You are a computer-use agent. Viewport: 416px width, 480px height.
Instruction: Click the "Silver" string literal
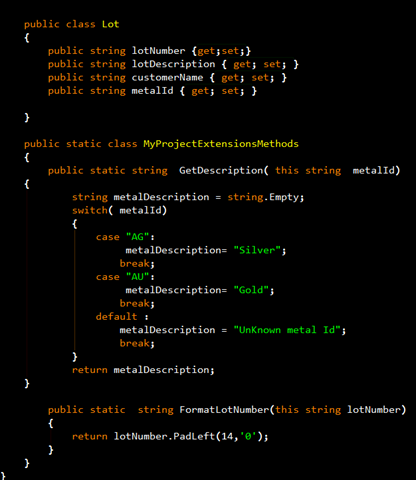(257, 250)
